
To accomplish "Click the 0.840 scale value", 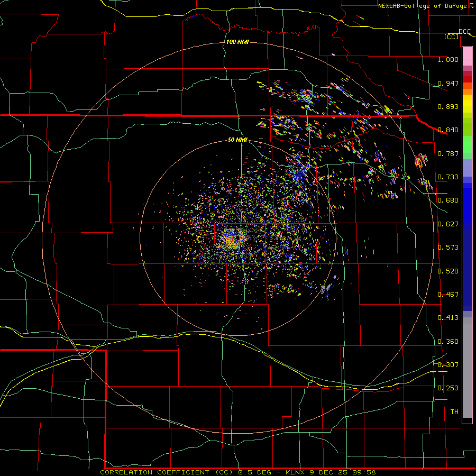I will tap(448, 130).
